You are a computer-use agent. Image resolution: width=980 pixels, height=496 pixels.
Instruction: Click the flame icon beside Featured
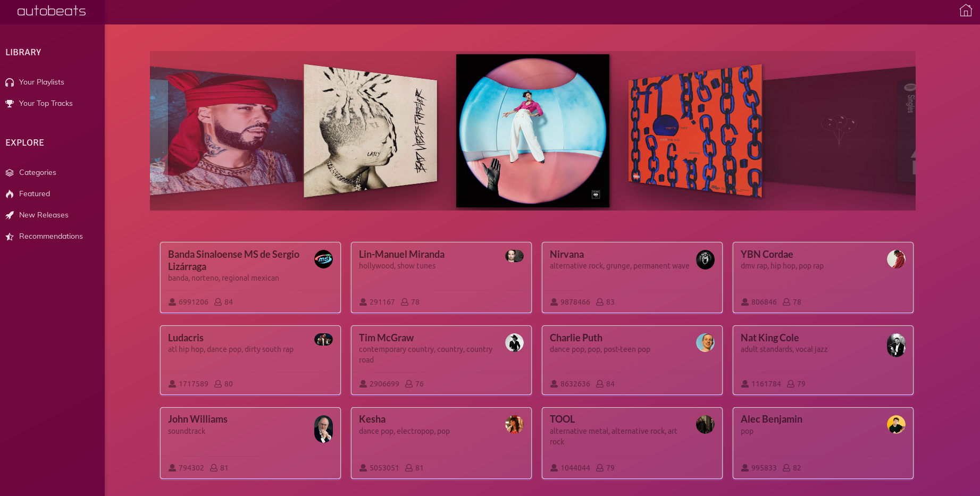coord(10,194)
